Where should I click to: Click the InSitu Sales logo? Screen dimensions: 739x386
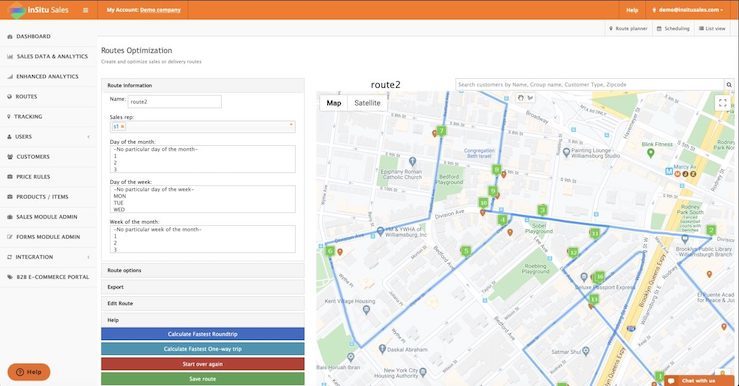[x=39, y=9]
